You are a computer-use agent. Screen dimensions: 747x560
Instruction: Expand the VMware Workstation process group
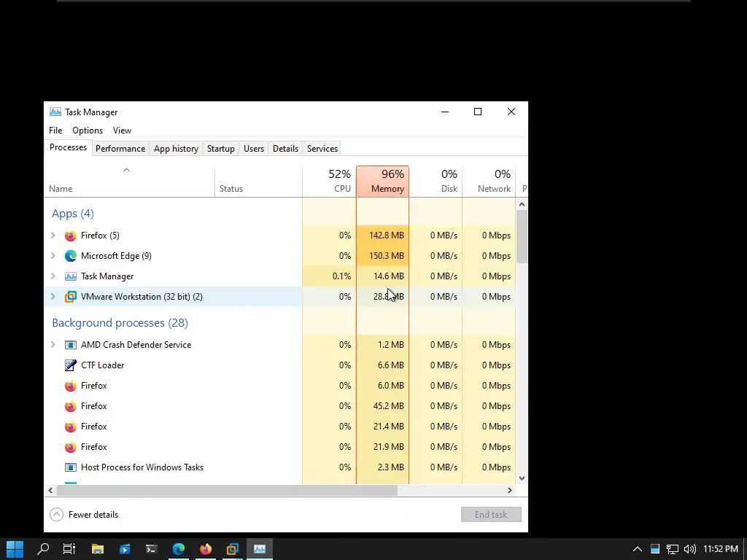click(x=53, y=297)
